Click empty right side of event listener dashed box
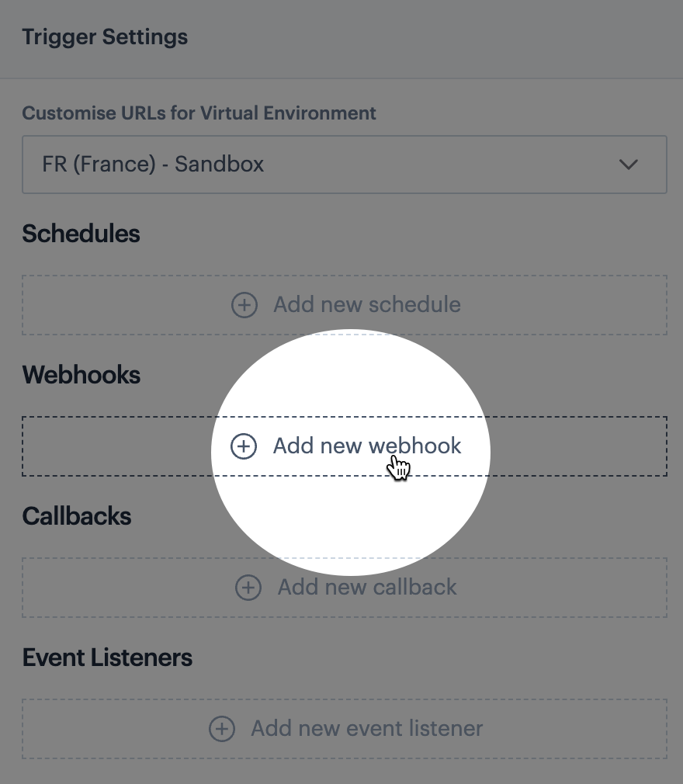The width and height of the screenshot is (683, 784). (590, 729)
